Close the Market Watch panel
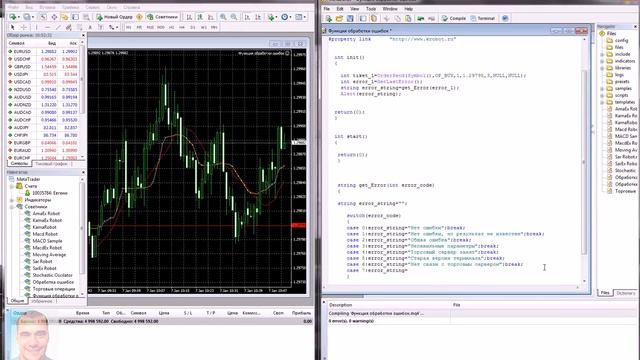The width and height of the screenshot is (640, 360). [x=83, y=36]
